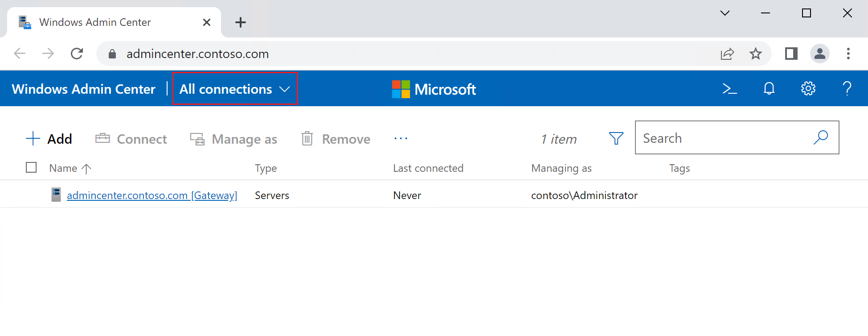Bookmark this page with the star

(756, 54)
